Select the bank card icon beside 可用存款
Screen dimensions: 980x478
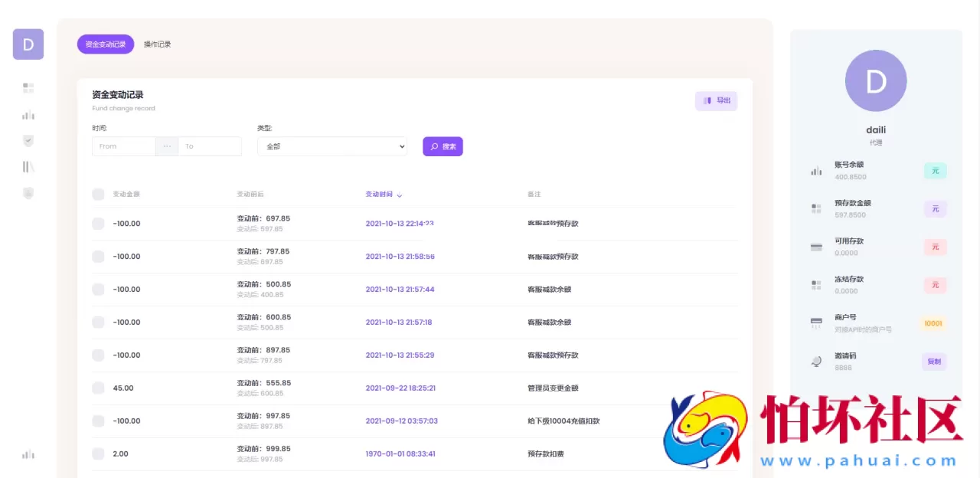tap(816, 247)
